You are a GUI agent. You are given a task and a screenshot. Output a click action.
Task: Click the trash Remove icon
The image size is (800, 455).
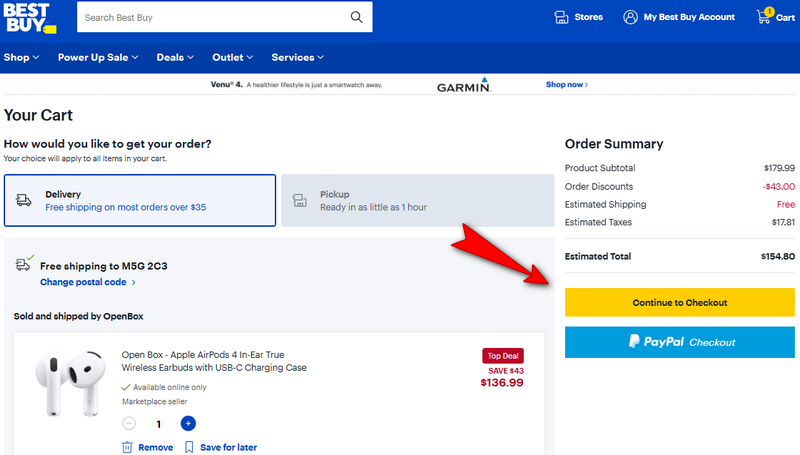(x=128, y=447)
